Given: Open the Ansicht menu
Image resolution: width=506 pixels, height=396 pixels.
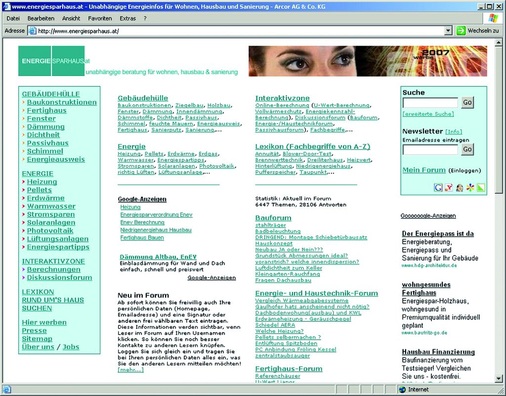Looking at the screenshot, I should [x=71, y=19].
